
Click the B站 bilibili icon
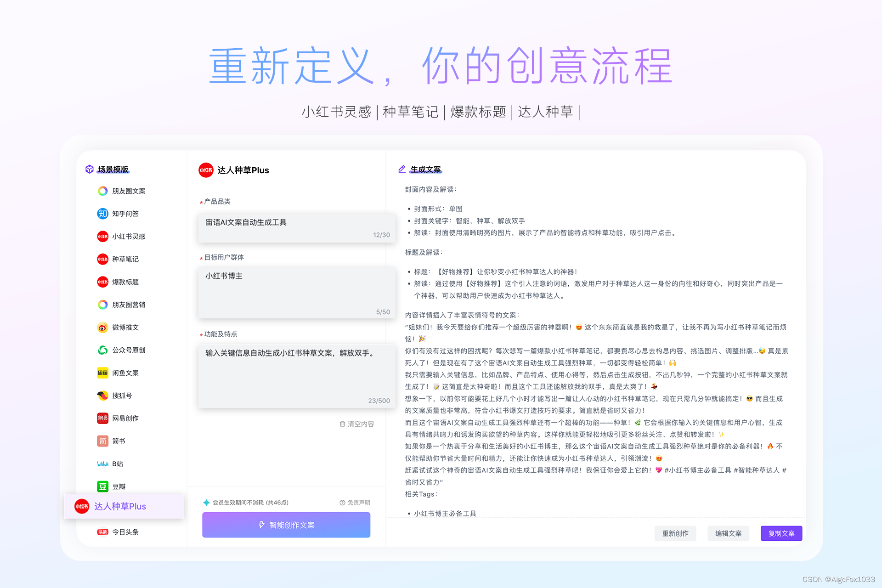[102, 464]
